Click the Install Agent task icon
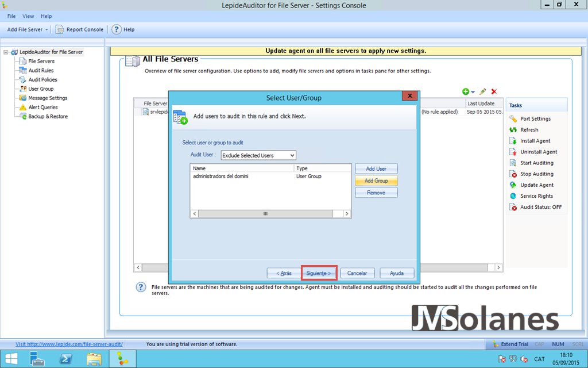Image resolution: width=588 pixels, height=368 pixels. point(513,141)
